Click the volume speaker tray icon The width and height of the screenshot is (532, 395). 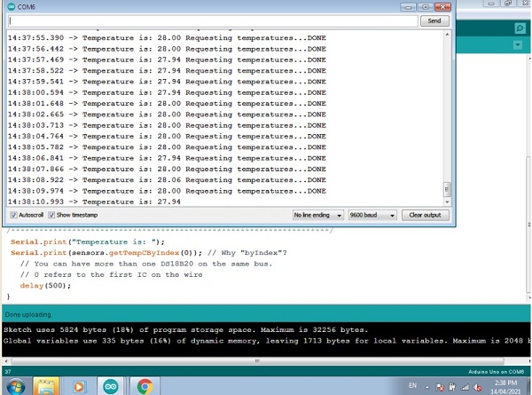(477, 387)
